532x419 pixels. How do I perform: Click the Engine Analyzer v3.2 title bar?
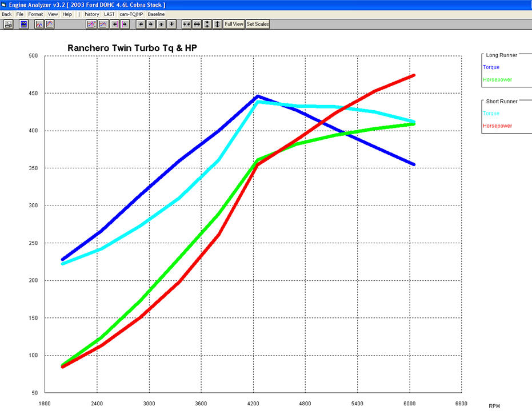266,5
